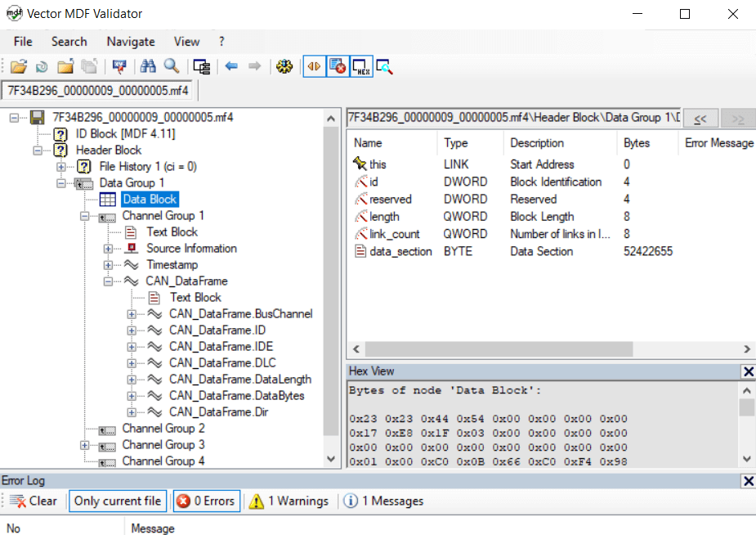Select the Data Block tree item

(x=150, y=200)
